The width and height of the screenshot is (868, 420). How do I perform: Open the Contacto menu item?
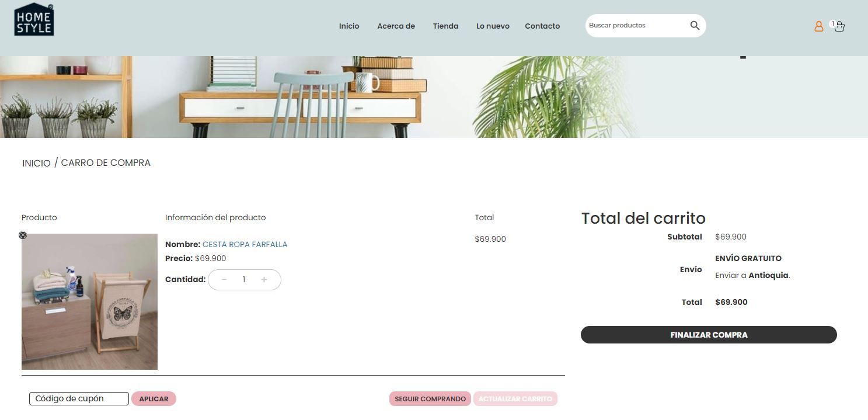point(542,26)
